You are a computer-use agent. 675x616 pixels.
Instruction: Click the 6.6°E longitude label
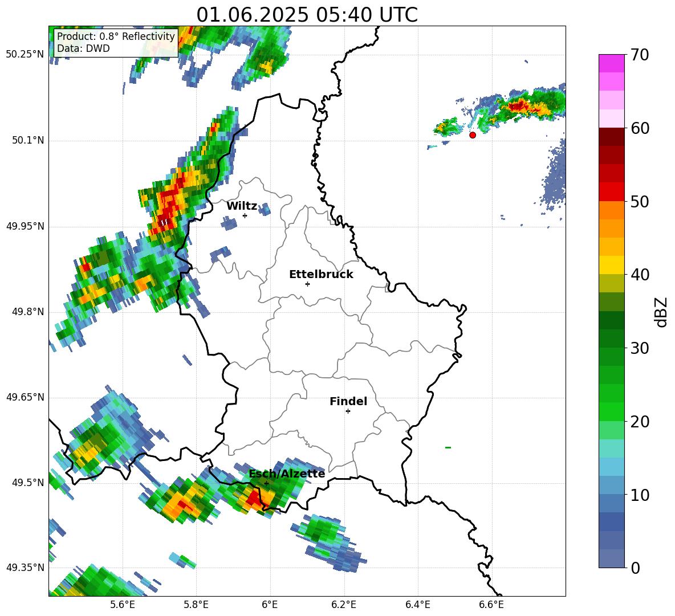[491, 605]
